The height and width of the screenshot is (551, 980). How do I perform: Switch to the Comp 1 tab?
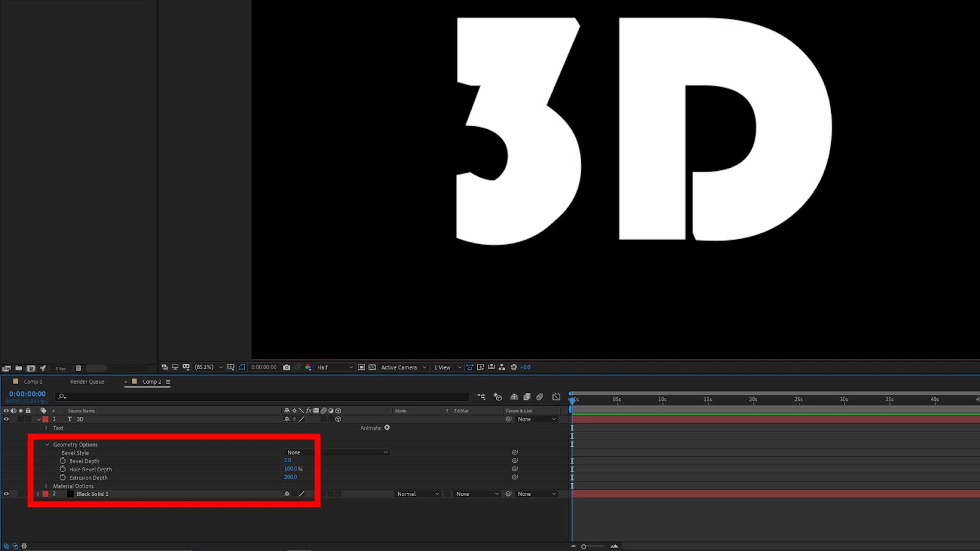[x=33, y=382]
